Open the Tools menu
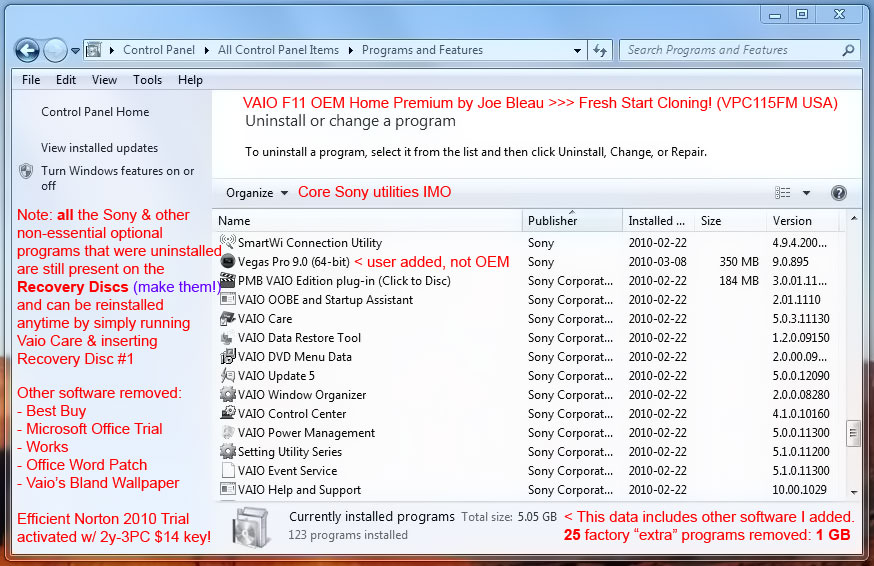The height and width of the screenshot is (566, 874). click(x=147, y=80)
